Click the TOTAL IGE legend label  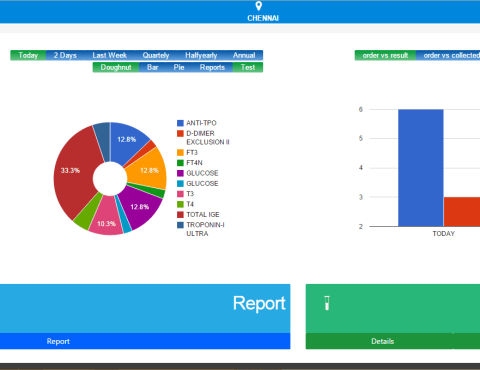click(203, 214)
